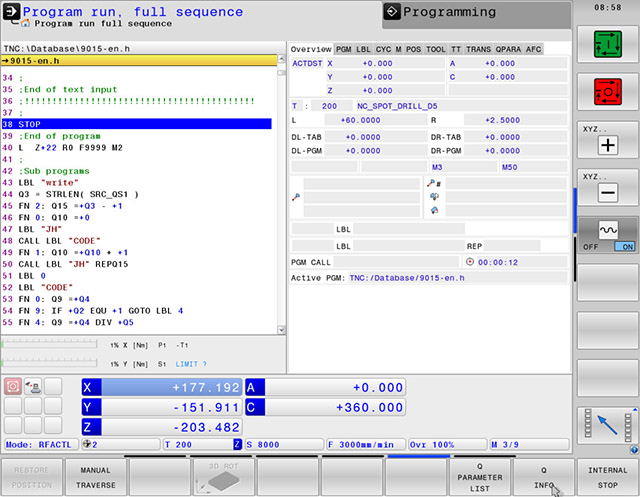Viewport: 640px width, 497px height.
Task: Open the TOOL status tab
Action: pos(436,49)
